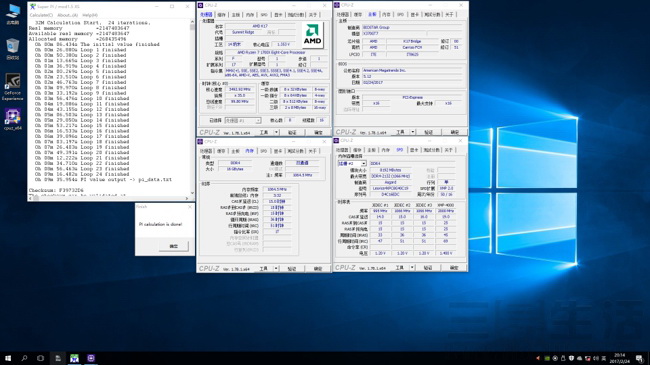Screen dimensions: 650x365
Task: Click Tools button in CPU-Z SPD window
Action: click(400, 268)
